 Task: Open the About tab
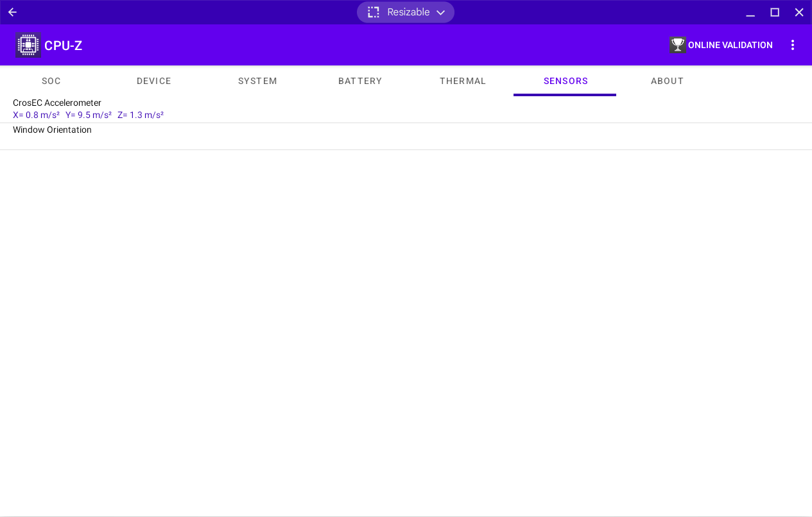[668, 81]
